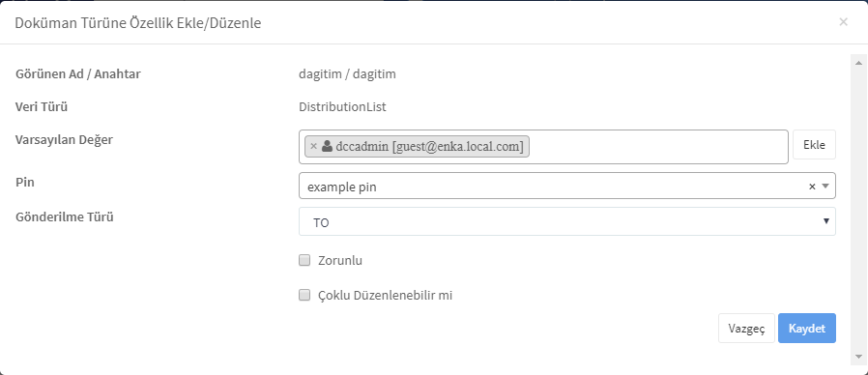Screen dimensions: 868x375
Task: Check the Çoklu Düzenlenebilir mi box
Action: pos(304,295)
